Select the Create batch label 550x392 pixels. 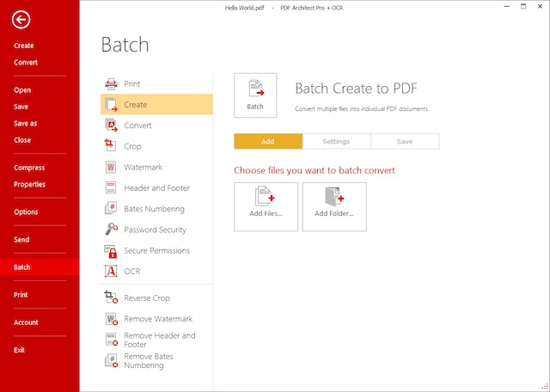136,105
